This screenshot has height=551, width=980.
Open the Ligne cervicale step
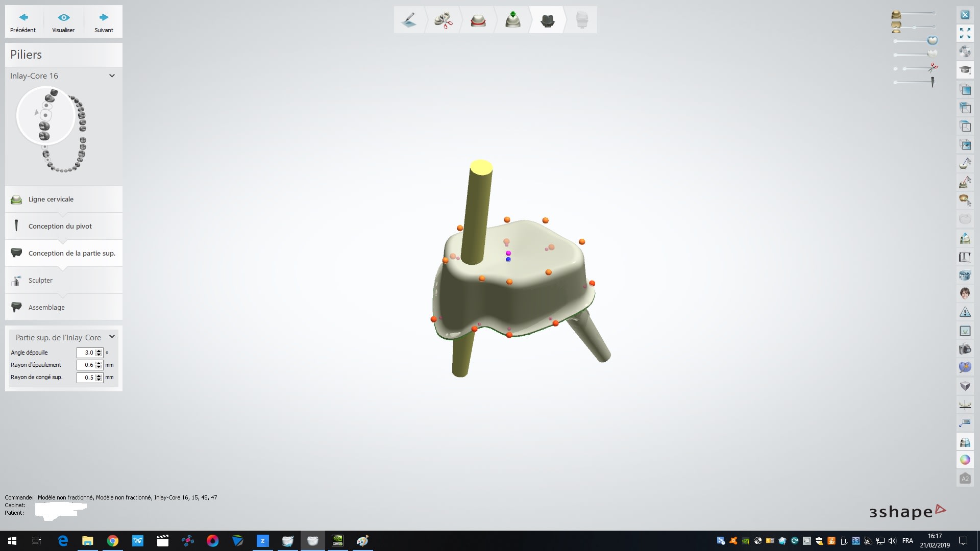click(x=51, y=199)
